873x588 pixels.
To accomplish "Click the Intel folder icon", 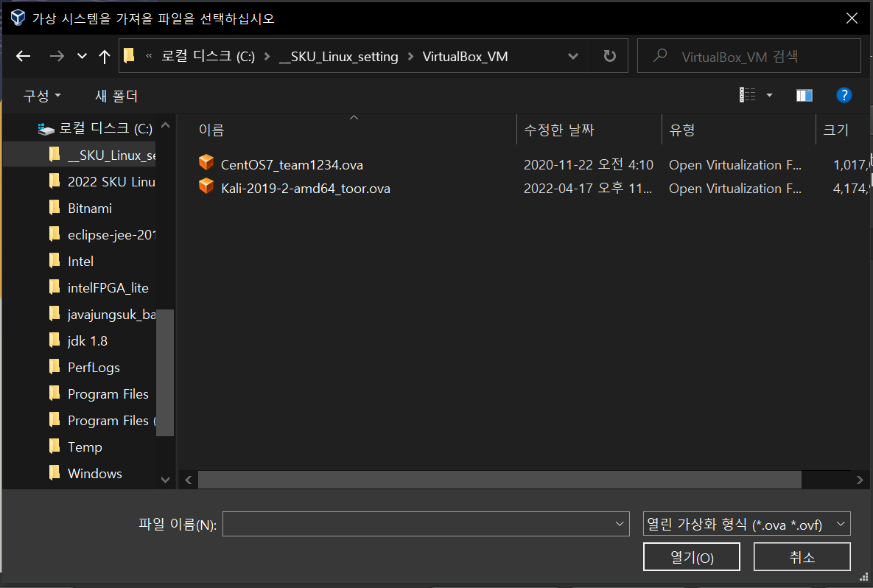I will tap(55, 261).
